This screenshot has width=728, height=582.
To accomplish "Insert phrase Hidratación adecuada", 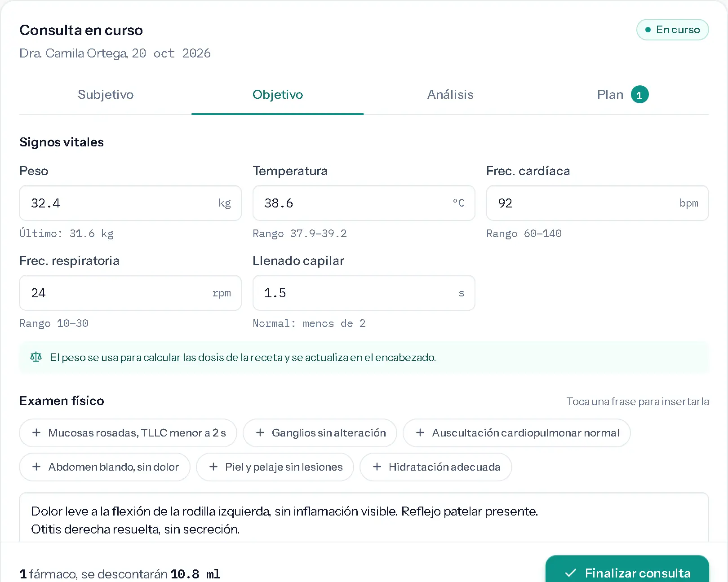I will point(436,467).
